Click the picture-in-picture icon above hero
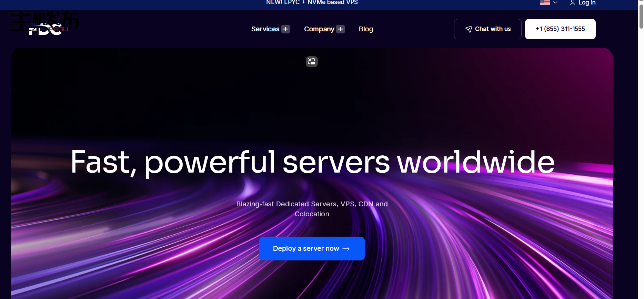Screen dimensions: 644x299 pyautogui.click(x=312, y=62)
